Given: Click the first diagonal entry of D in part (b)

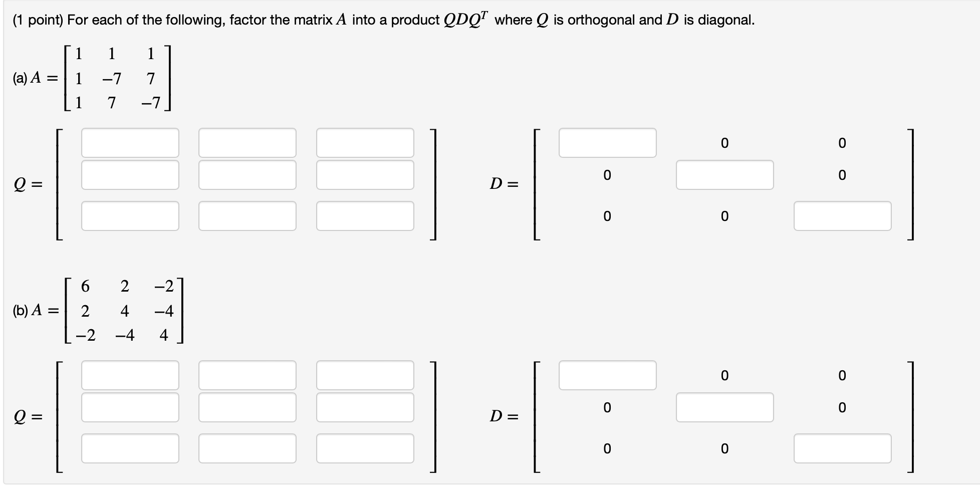Looking at the screenshot, I should (x=608, y=375).
